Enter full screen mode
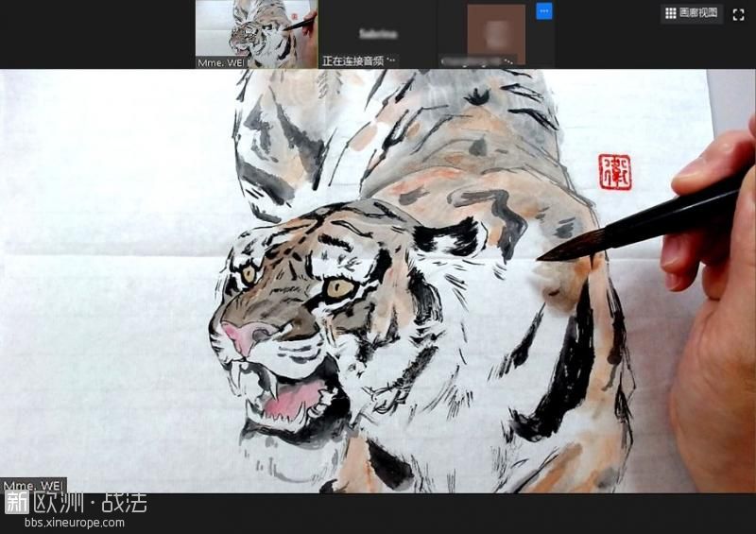Image resolution: width=756 pixels, height=534 pixels. [x=738, y=14]
